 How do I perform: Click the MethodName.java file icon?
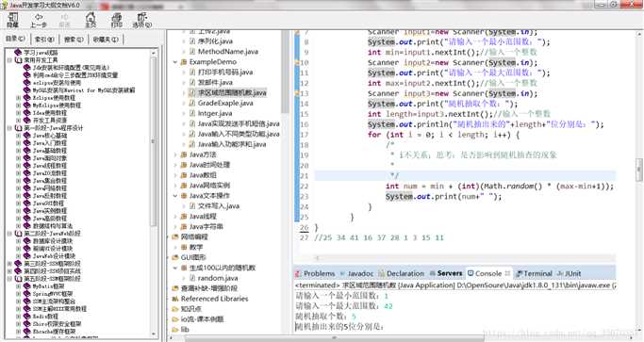click(x=191, y=51)
